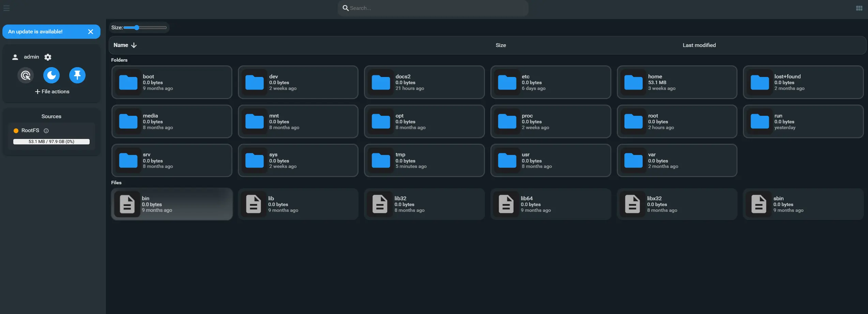Click the An update is available link

click(x=35, y=32)
